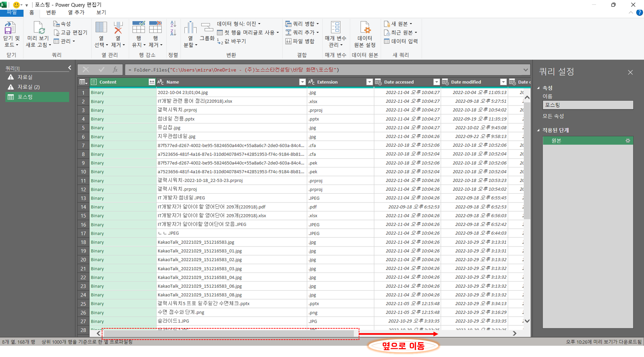644x357 pixels.
Task: Click the query name field 포스팅
Action: pyautogui.click(x=587, y=105)
